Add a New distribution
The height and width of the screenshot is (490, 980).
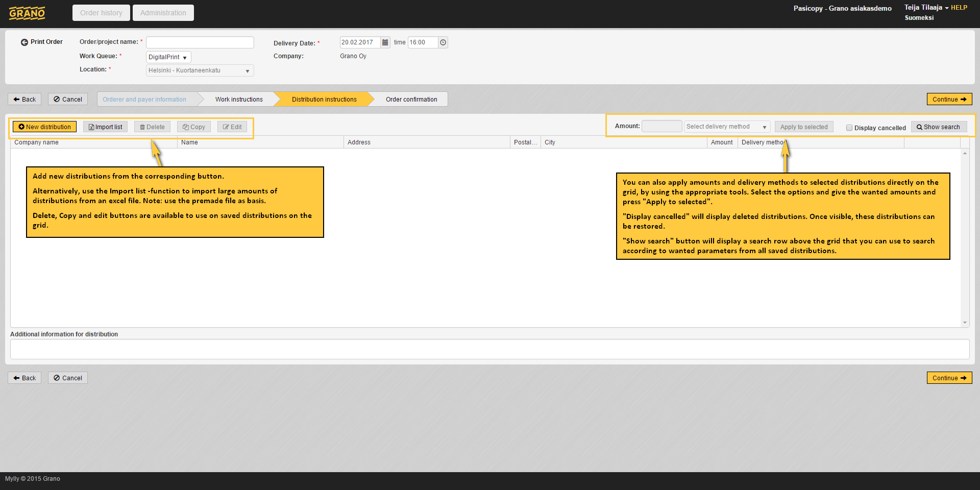point(45,127)
